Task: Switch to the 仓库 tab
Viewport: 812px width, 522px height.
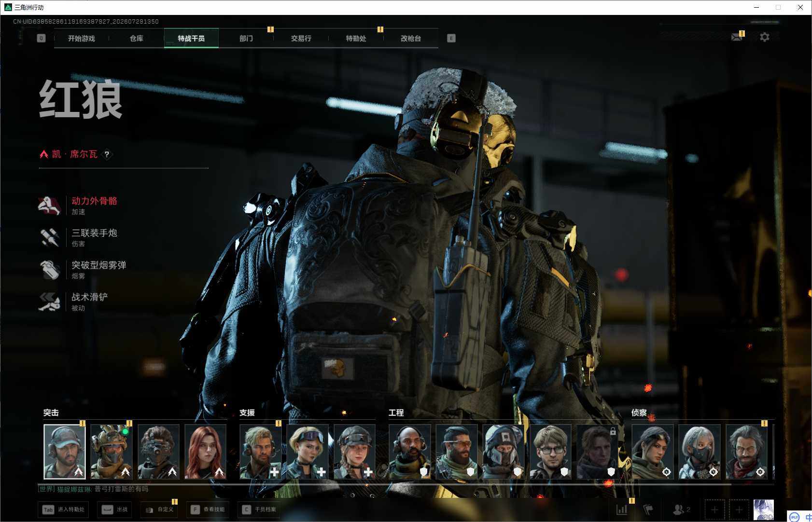Action: click(137, 38)
